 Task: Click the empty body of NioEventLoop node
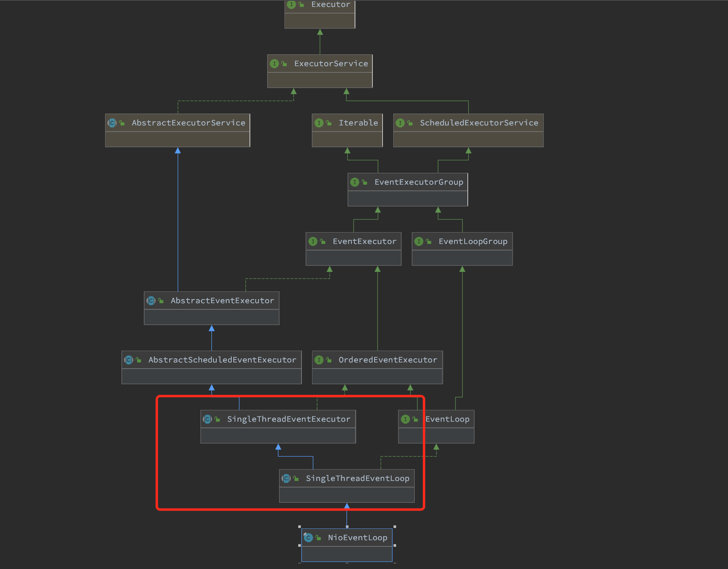(x=347, y=554)
